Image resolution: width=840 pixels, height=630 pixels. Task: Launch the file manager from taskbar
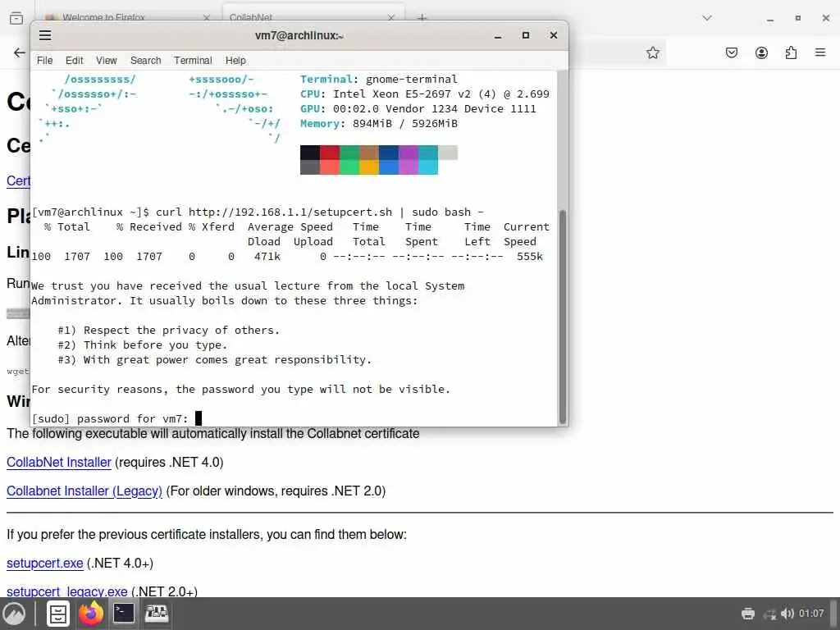pyautogui.click(x=58, y=614)
